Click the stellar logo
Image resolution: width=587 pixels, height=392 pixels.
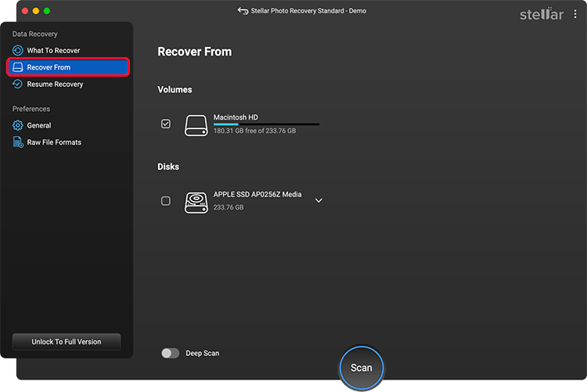pos(542,14)
